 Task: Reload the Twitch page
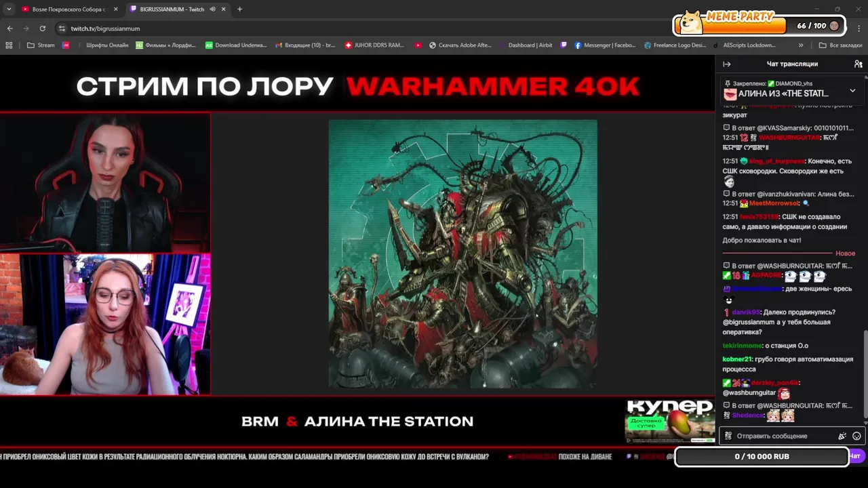[42, 28]
